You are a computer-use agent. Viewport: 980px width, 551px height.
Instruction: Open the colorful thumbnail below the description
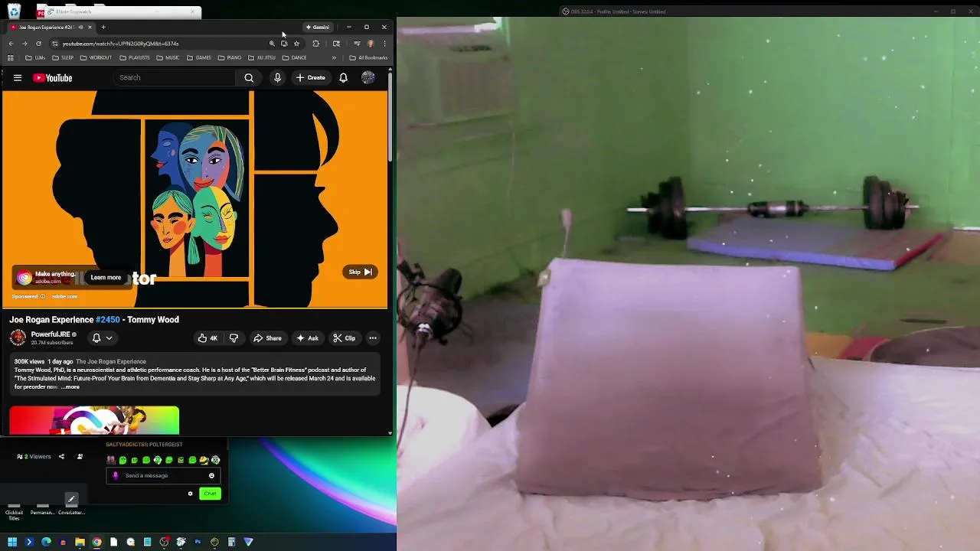(94, 420)
